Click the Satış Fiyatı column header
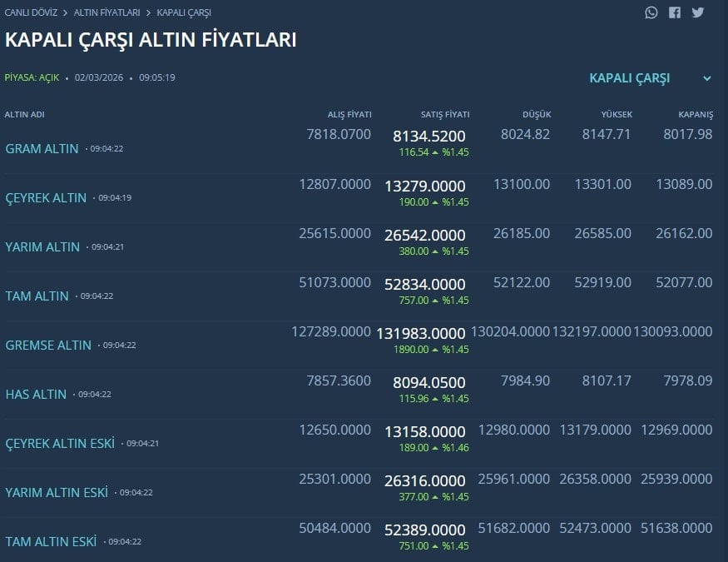The height and width of the screenshot is (562, 728). 445,114
